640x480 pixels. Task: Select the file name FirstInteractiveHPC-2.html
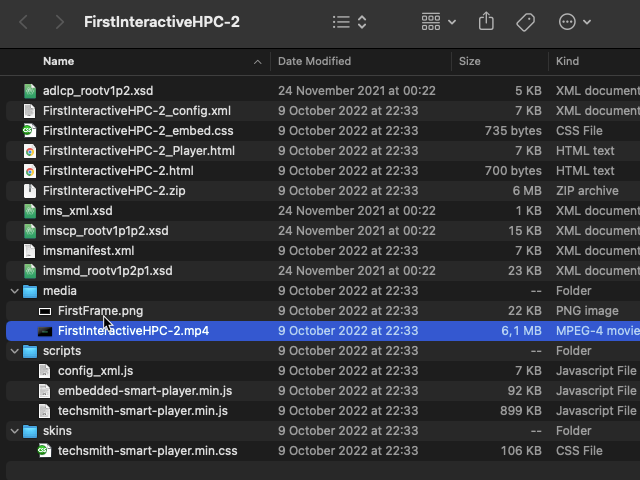118,171
